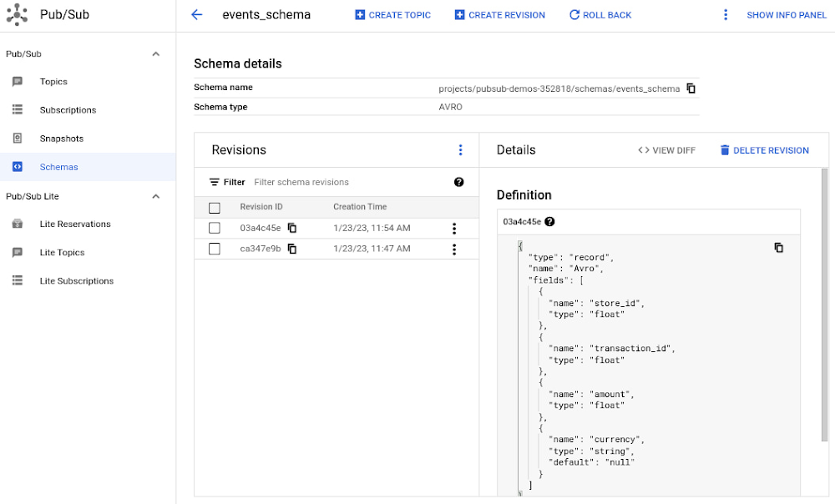Click the Create Revision button
This screenshot has width=835, height=504.
click(x=499, y=15)
